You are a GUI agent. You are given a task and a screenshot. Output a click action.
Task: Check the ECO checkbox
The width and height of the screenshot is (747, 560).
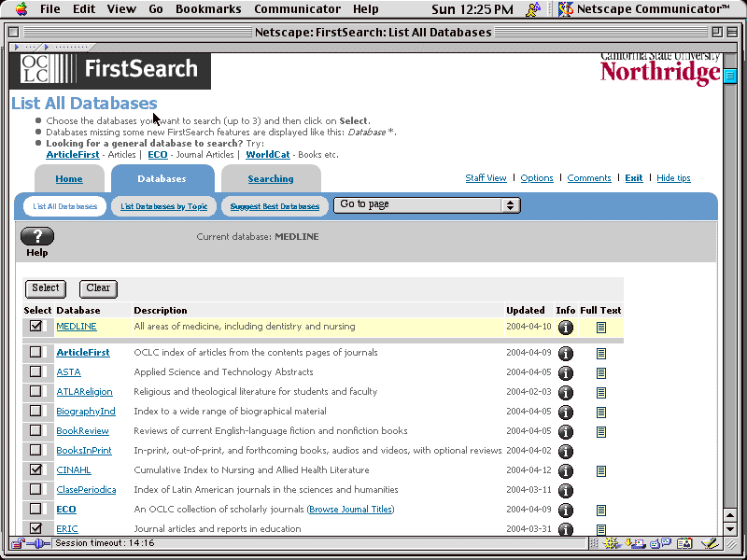35,509
